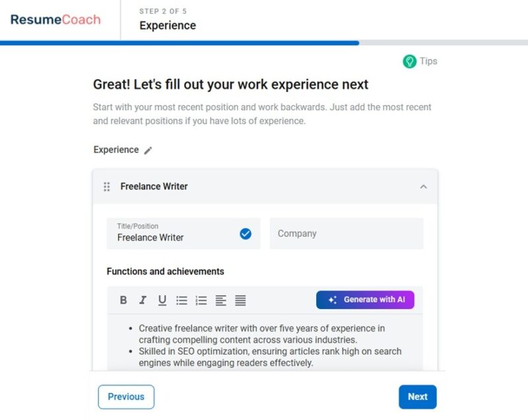Screen dimensions: 528x420
Task: Apply bold formatting in the editor
Action: [123, 300]
